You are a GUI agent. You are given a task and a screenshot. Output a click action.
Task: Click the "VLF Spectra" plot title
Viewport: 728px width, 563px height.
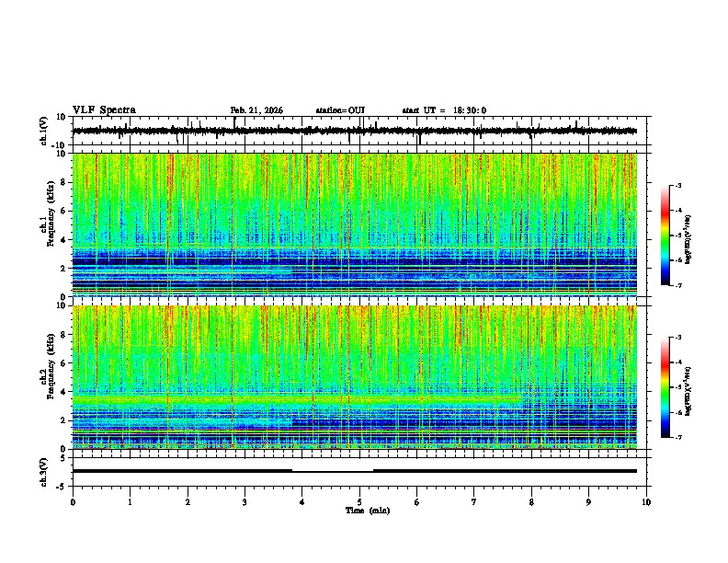coord(104,110)
